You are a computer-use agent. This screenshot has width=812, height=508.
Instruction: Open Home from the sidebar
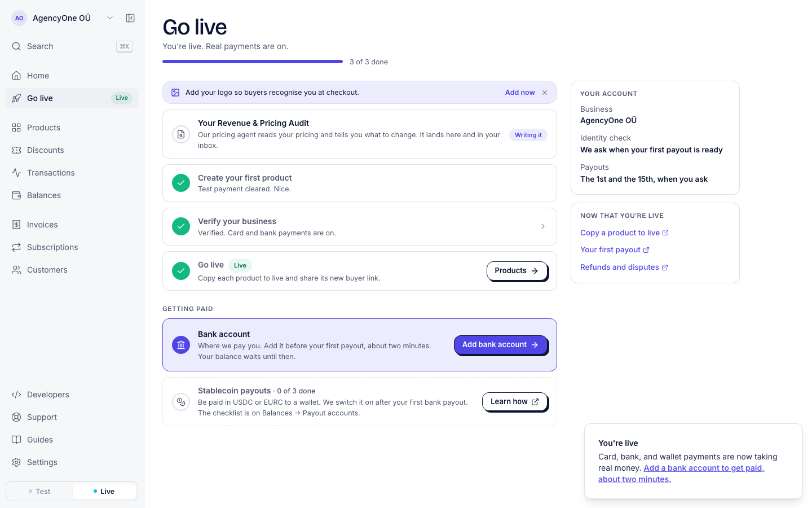click(x=72, y=76)
